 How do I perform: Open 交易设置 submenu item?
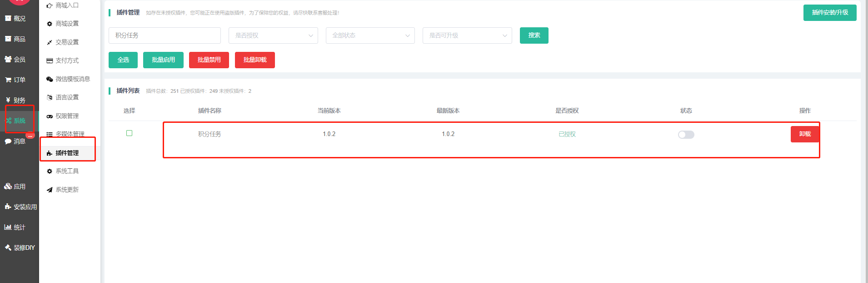[67, 42]
